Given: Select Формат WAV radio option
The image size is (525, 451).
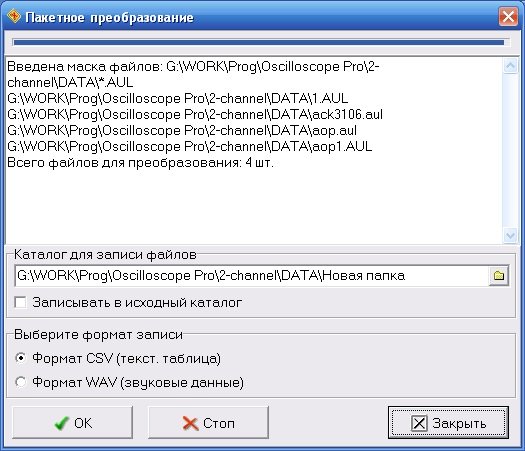Looking at the screenshot, I should click(20, 382).
